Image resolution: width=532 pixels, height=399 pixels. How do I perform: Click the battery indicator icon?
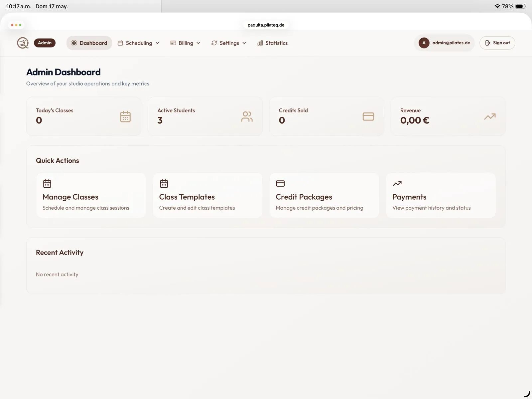coord(521,6)
